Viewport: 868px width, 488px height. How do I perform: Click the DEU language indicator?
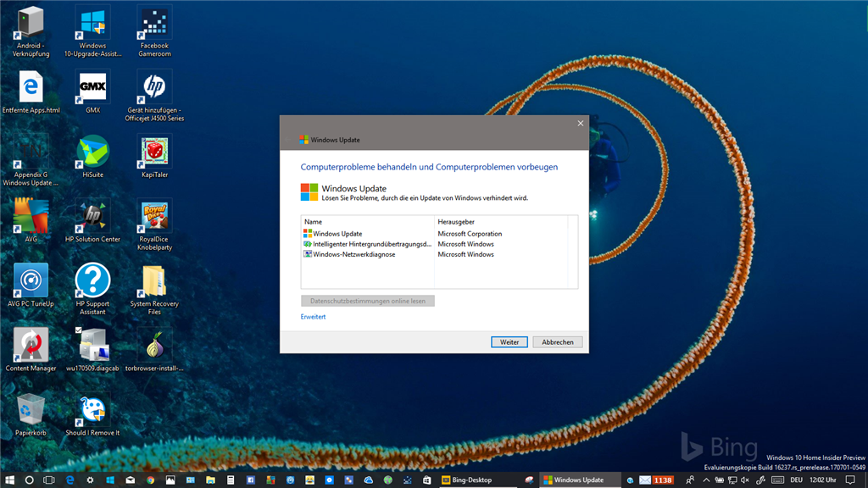coord(797,480)
